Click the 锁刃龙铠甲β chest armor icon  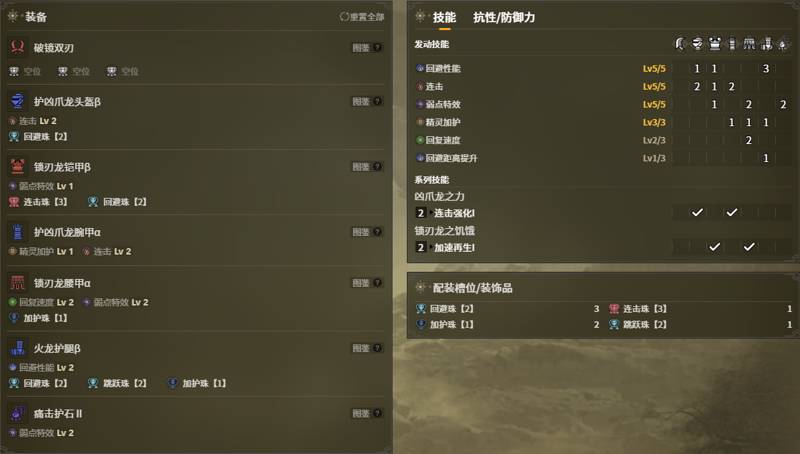point(17,166)
